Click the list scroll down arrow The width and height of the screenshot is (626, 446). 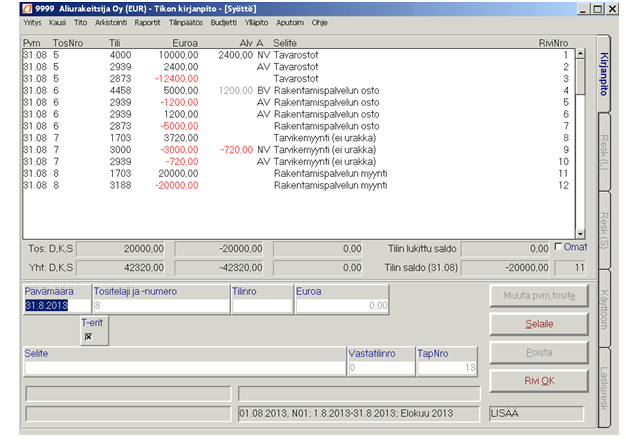pyautogui.click(x=580, y=234)
